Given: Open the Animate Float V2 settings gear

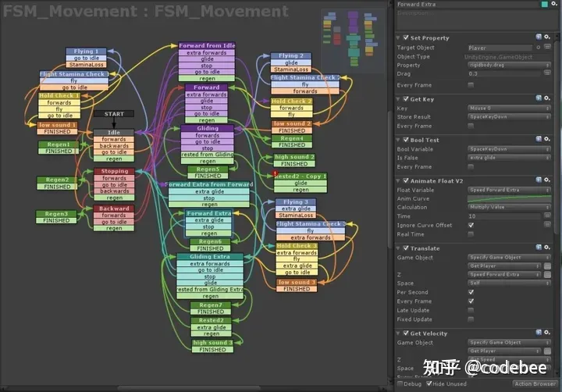Looking at the screenshot, I should click(548, 180).
